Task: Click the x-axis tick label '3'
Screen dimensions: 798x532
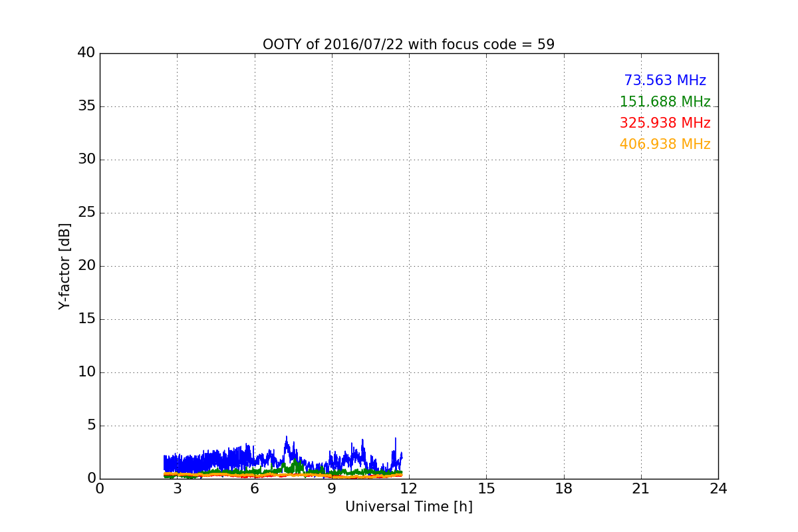Action: (177, 489)
